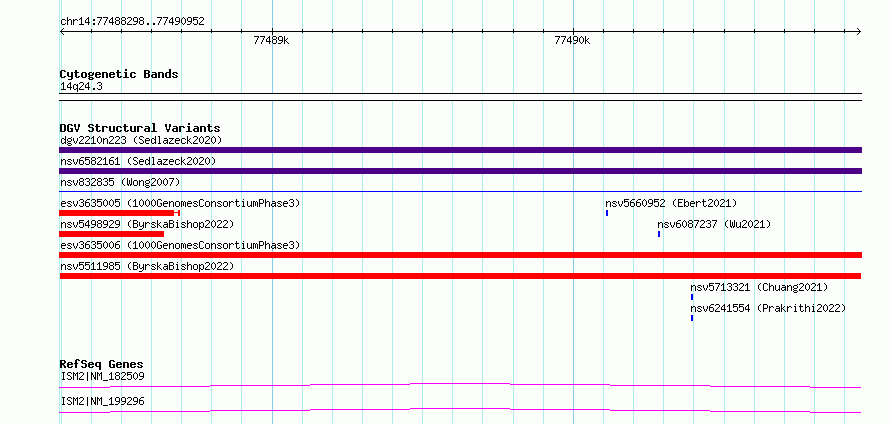
Task: Click the blue marker under nsv5713321
Action: [692, 297]
